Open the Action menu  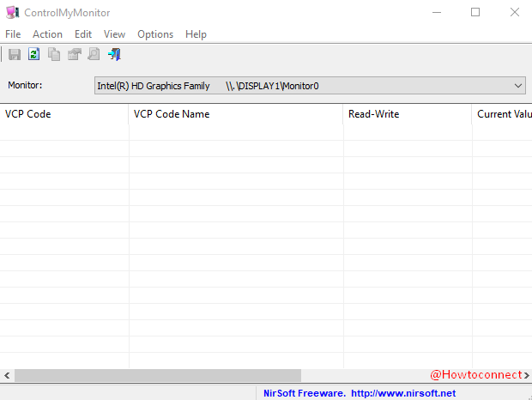(47, 34)
